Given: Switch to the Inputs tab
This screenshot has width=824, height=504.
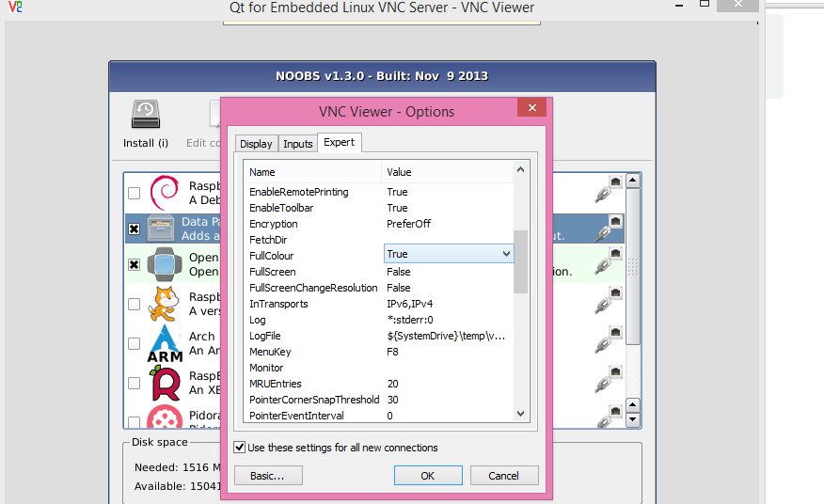Looking at the screenshot, I should pyautogui.click(x=297, y=144).
